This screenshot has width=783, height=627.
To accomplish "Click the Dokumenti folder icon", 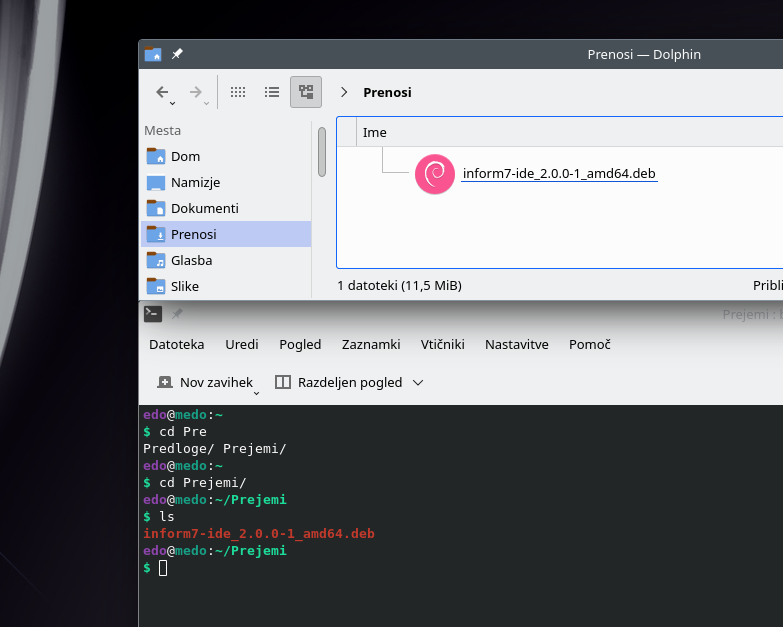I will [x=156, y=208].
